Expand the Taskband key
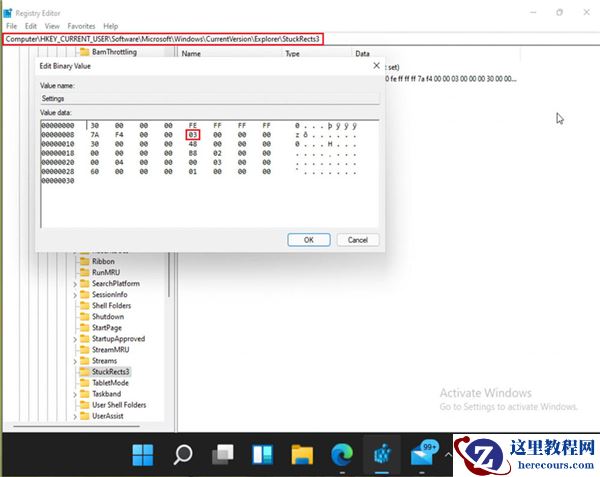The height and width of the screenshot is (477, 600). 75,394
